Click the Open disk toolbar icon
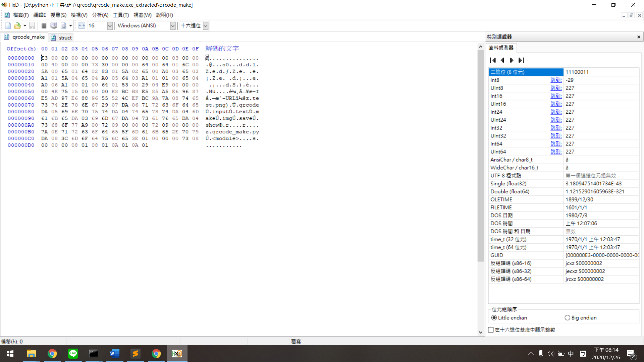Viewport: 644px width, 362px height. (54, 26)
